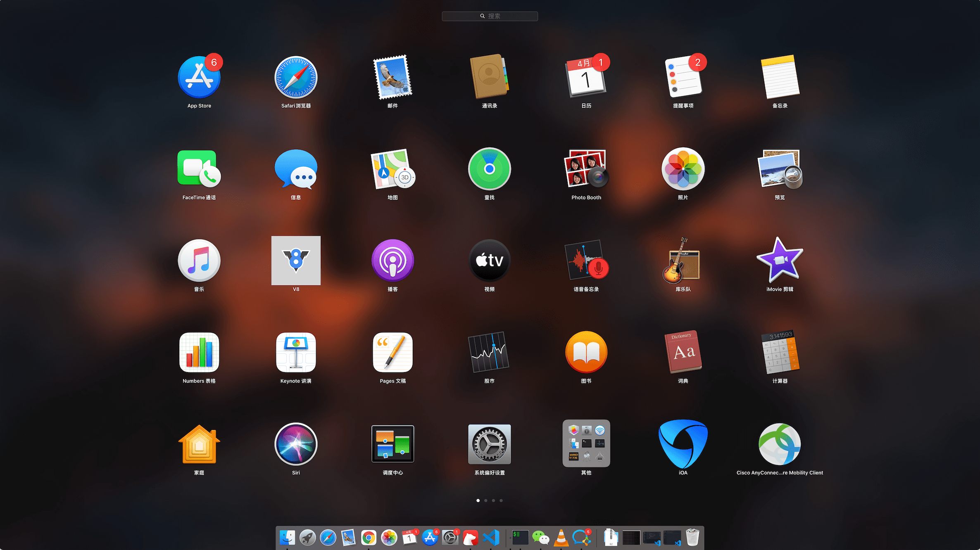Viewport: 980px width, 550px height.
Task: Open Google Chrome from the Dock
Action: (369, 538)
